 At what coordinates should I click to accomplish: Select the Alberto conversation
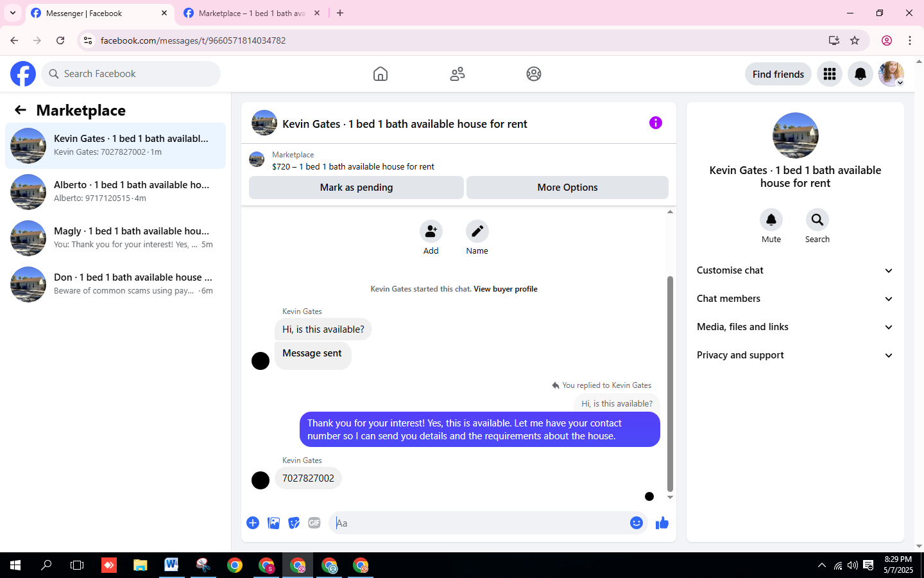click(116, 192)
